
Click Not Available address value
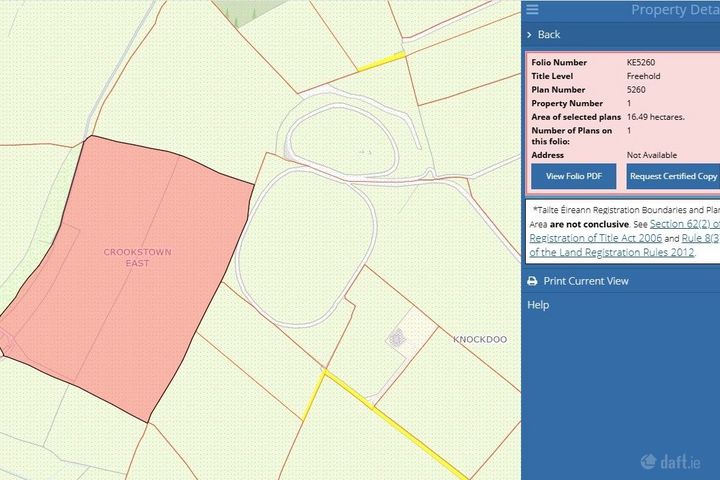(x=652, y=155)
